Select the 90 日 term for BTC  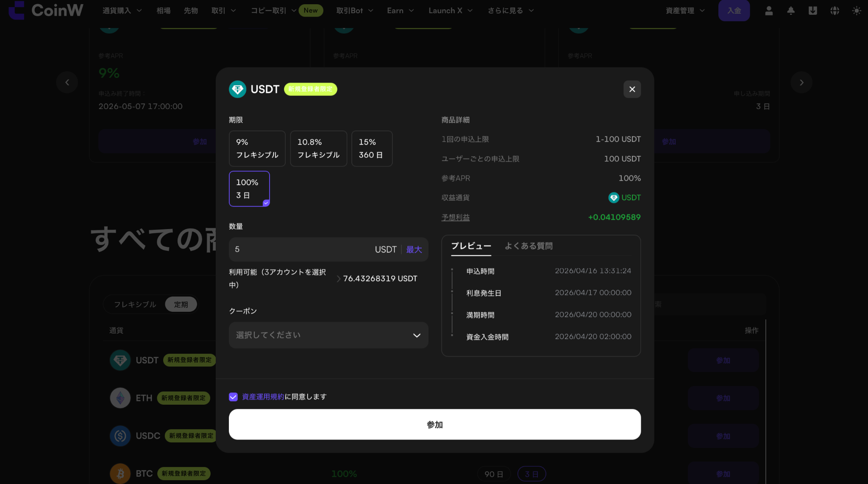click(x=494, y=474)
